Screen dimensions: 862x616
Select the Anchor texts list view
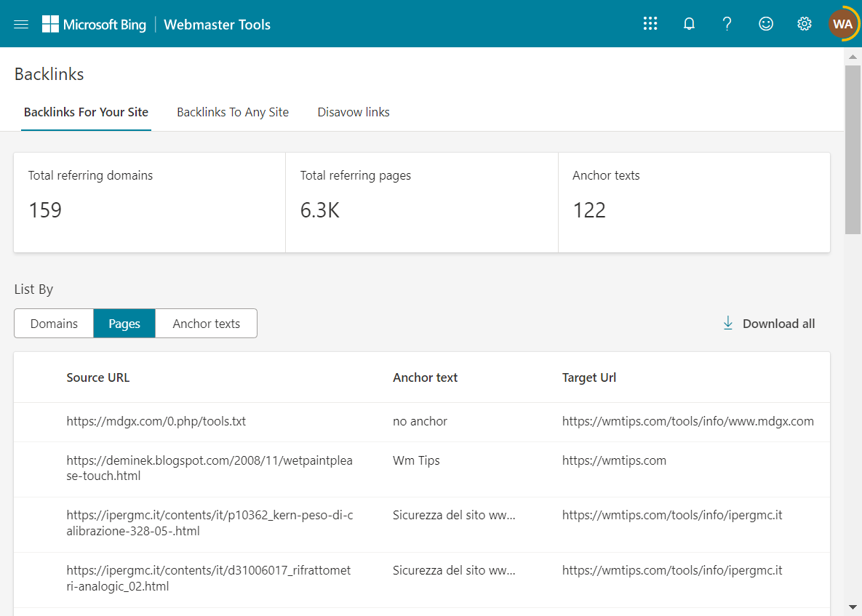coord(206,323)
